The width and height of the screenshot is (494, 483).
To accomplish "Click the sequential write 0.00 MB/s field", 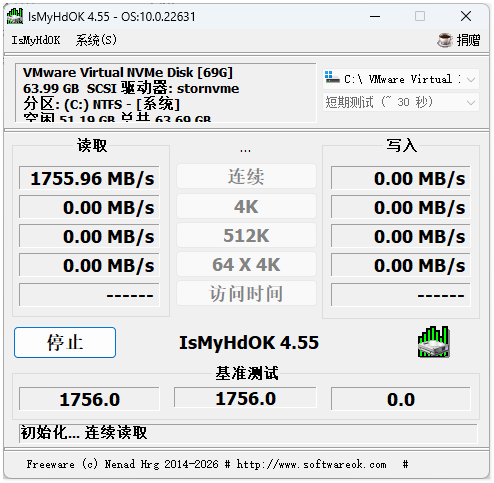I will click(401, 178).
